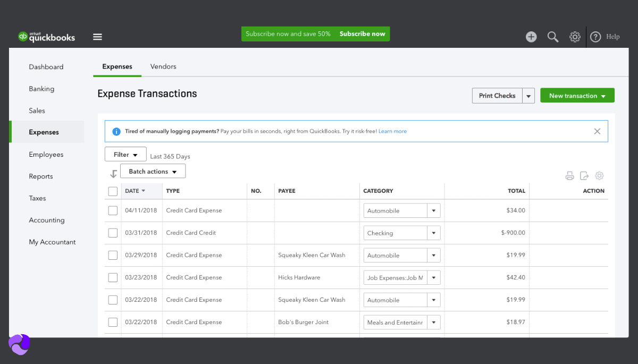The image size is (638, 364).
Task: Dismiss the bill pay info banner
Action: tap(597, 131)
